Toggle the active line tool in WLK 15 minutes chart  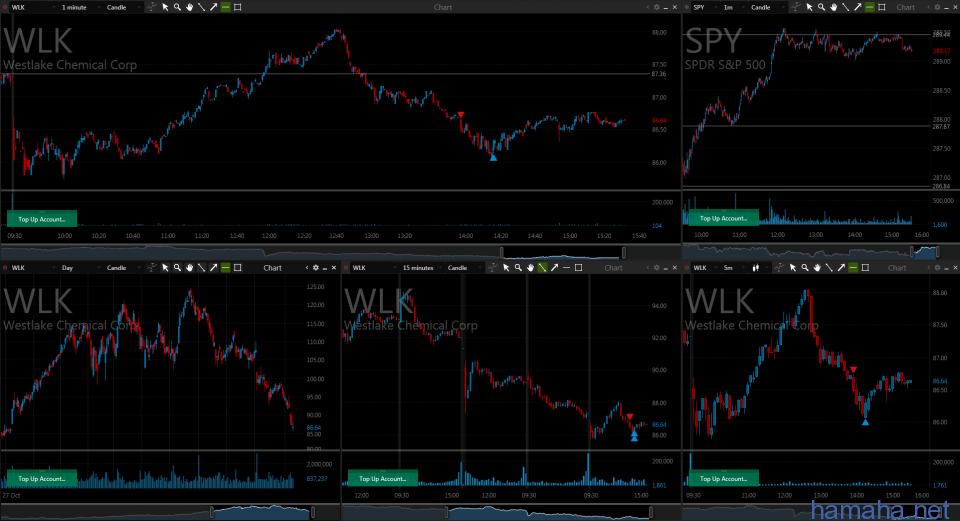542,268
